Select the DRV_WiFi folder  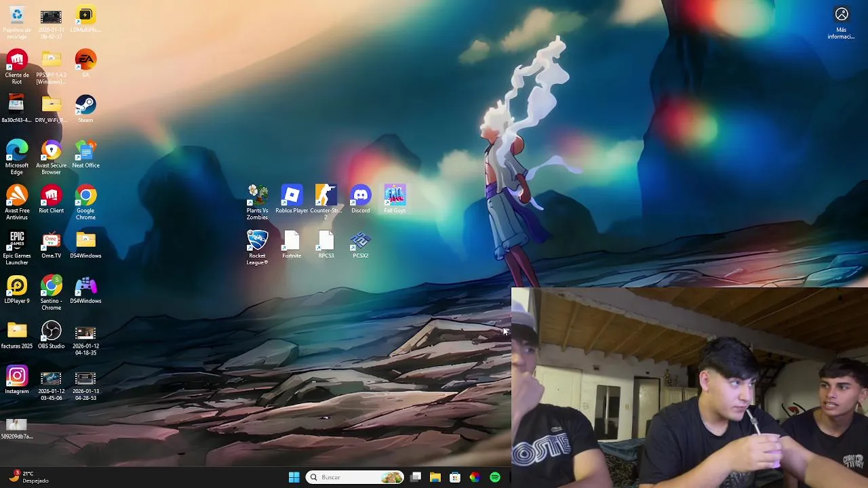coord(52,108)
